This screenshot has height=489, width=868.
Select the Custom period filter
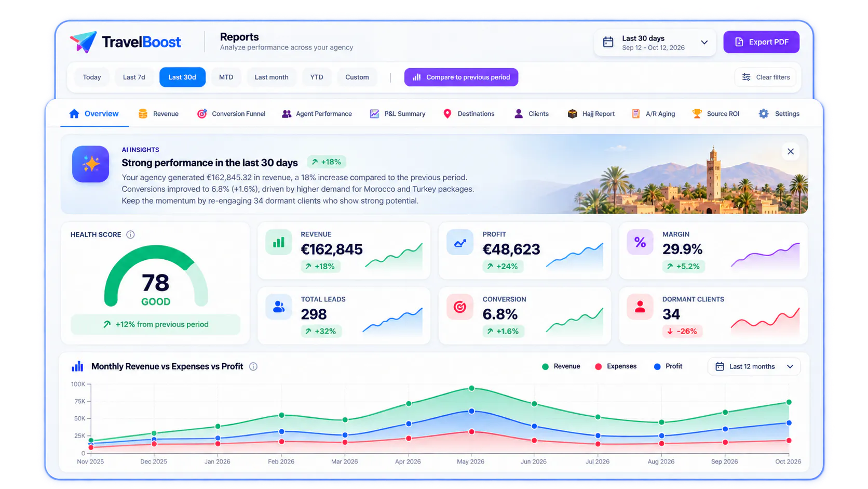(x=357, y=77)
